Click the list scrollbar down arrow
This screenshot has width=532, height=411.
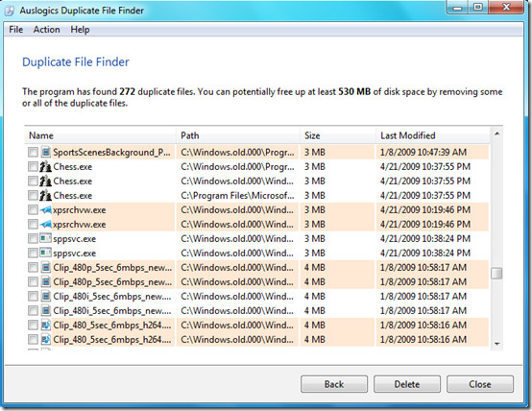pyautogui.click(x=496, y=344)
